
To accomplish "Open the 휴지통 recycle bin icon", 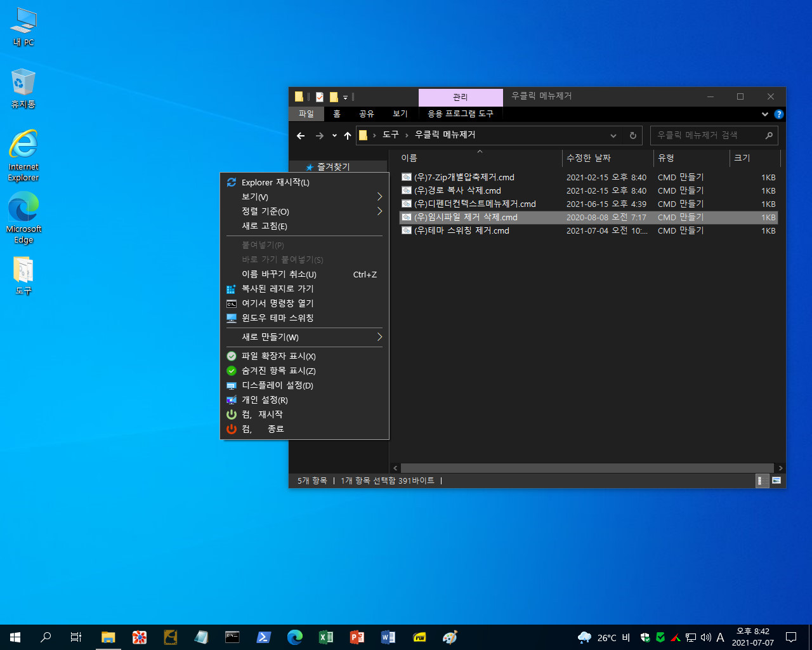I will (23, 88).
